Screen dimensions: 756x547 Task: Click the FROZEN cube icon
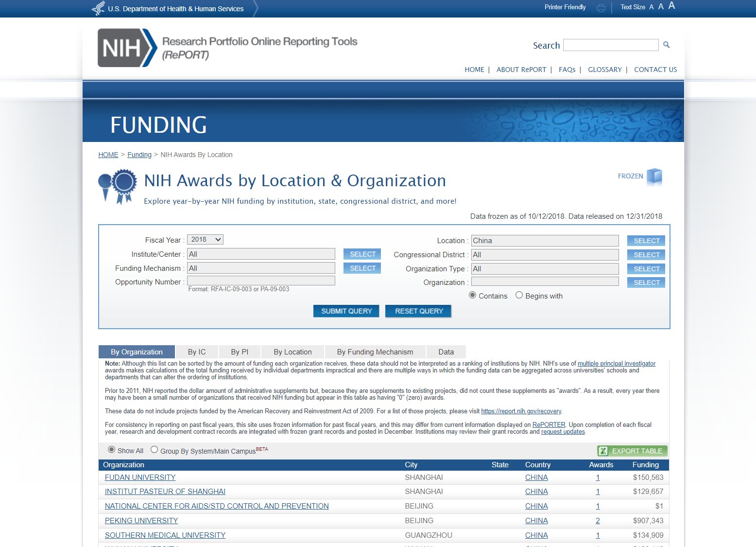point(654,176)
